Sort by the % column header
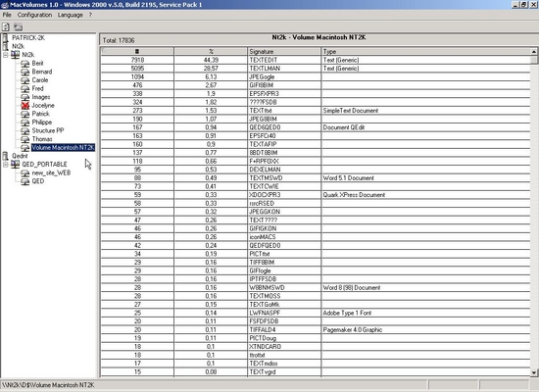 coord(211,51)
